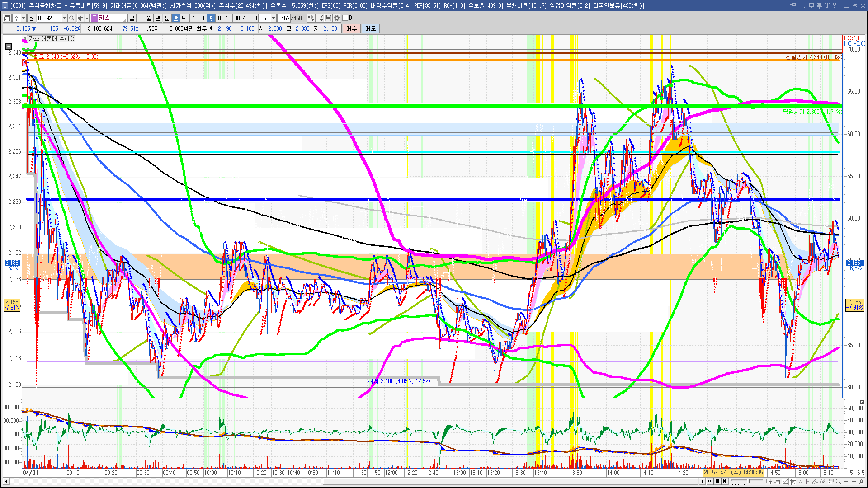
Task: Select the 10 interval button
Action: (x=220, y=18)
